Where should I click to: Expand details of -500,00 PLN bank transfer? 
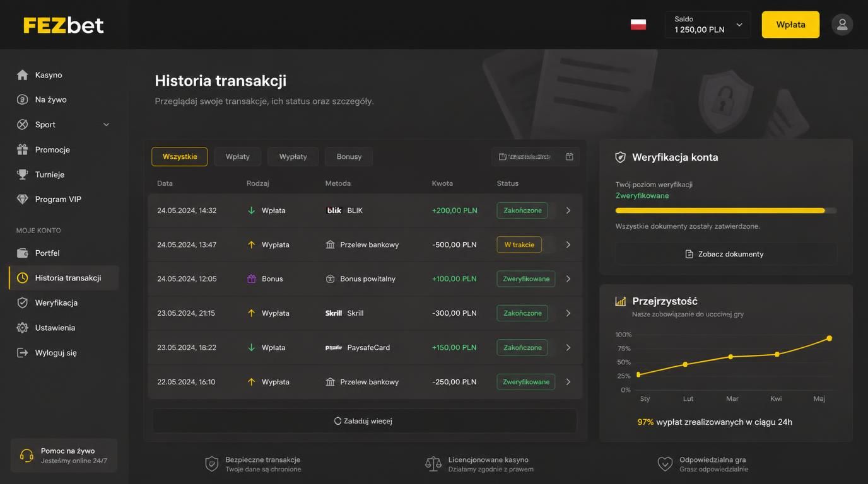pos(568,245)
